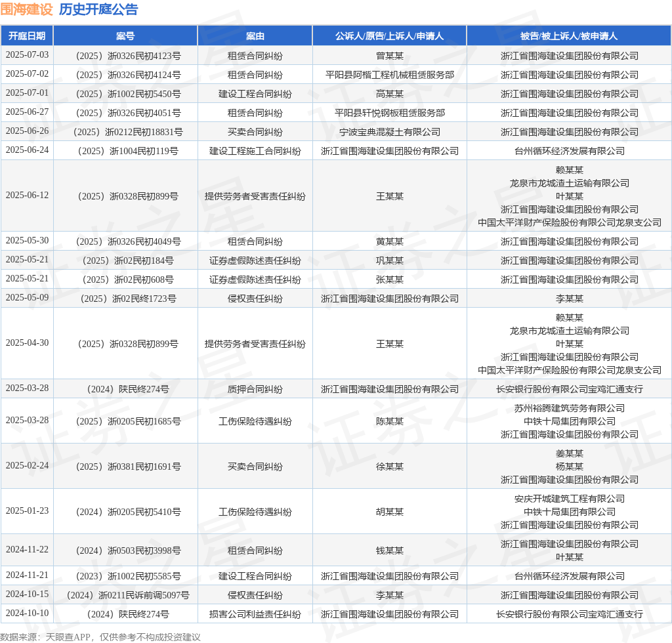The image size is (672, 643).
Task: Select defendant 姜某某
Action: click(569, 453)
